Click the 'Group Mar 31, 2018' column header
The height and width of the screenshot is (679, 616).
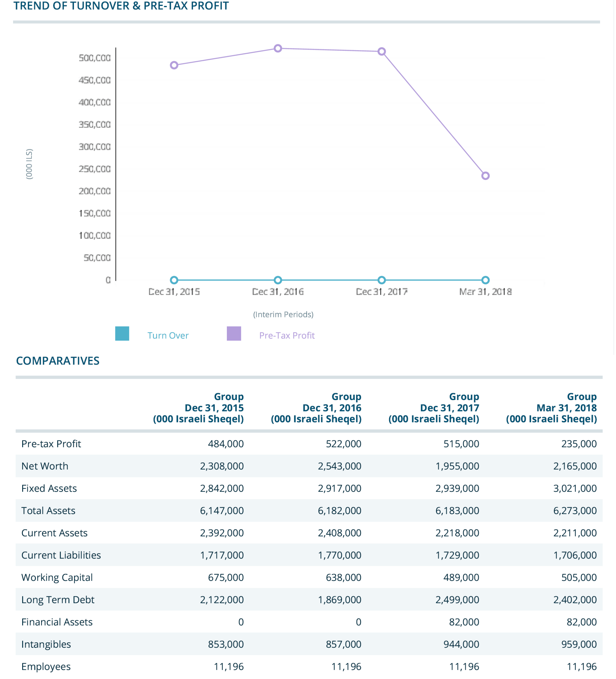pyautogui.click(x=552, y=408)
